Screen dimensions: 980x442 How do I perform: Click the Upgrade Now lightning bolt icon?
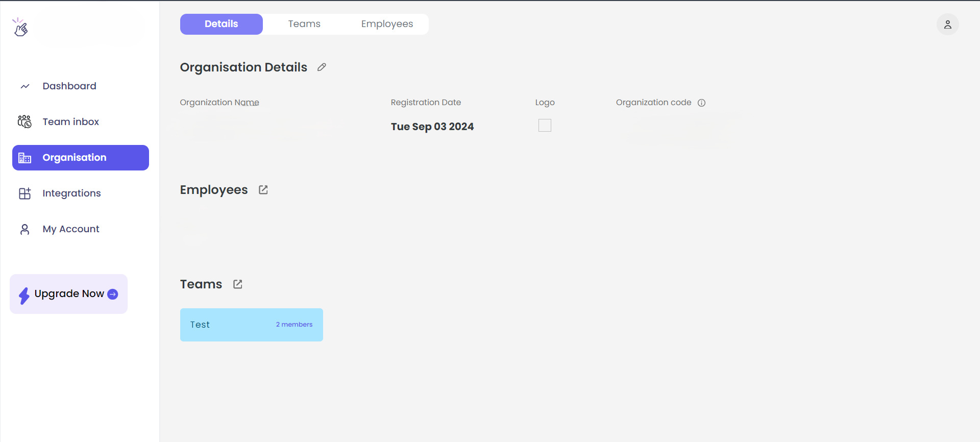[x=24, y=296]
